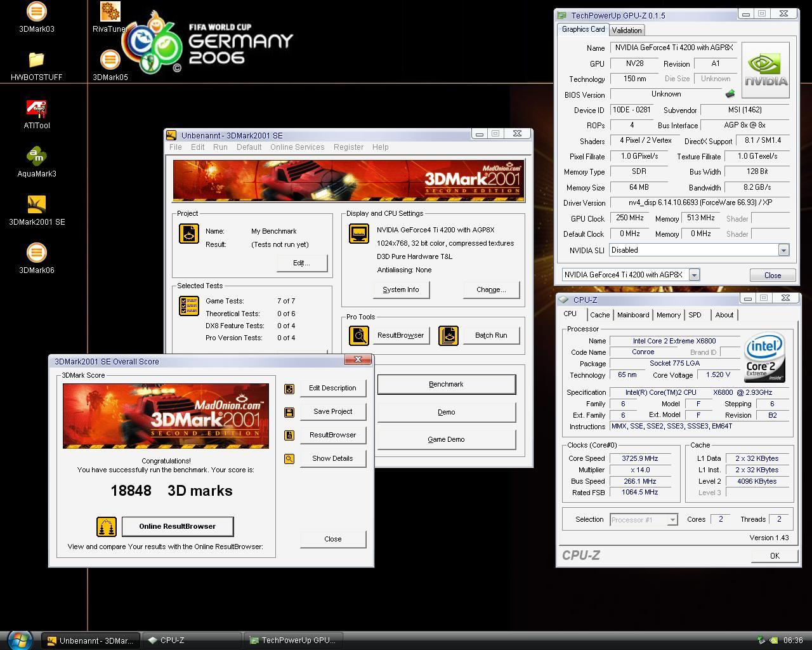Open the Edit menu in 3DMark2001
812x650 pixels.
198,147
